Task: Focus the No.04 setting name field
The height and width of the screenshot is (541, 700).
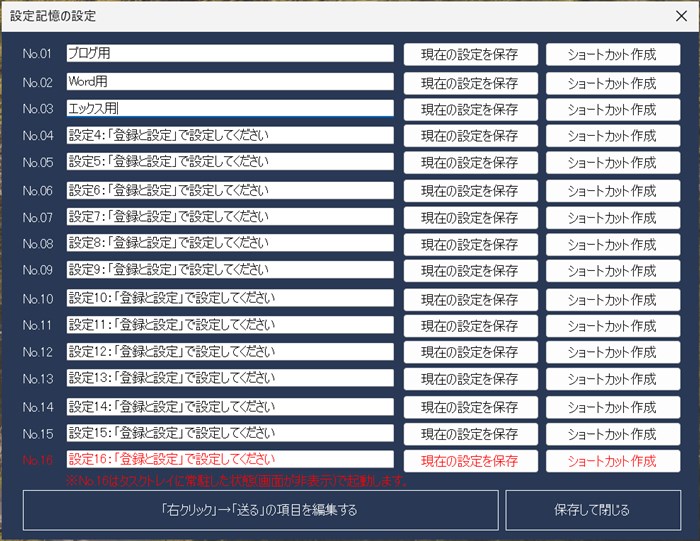Action: click(x=230, y=135)
